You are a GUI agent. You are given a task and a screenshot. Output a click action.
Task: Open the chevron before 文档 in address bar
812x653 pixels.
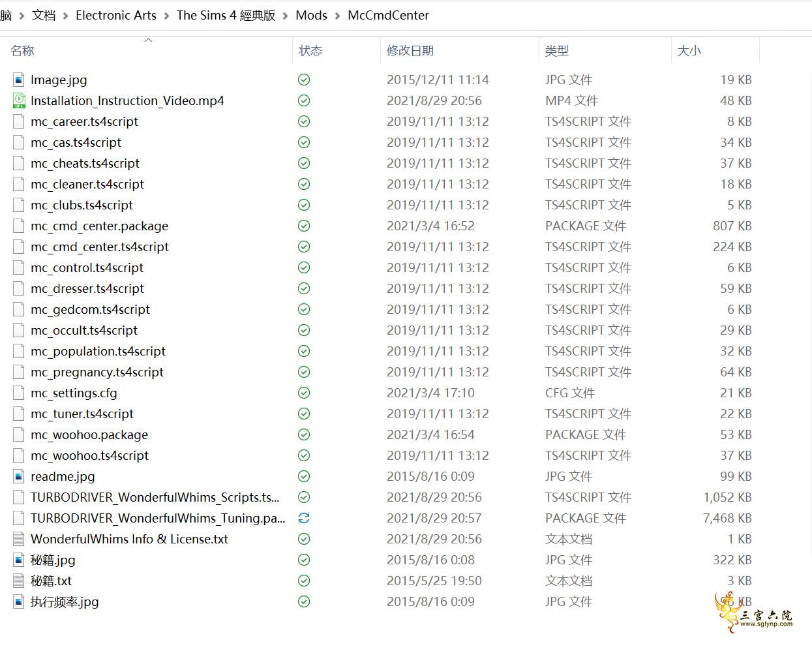point(22,16)
